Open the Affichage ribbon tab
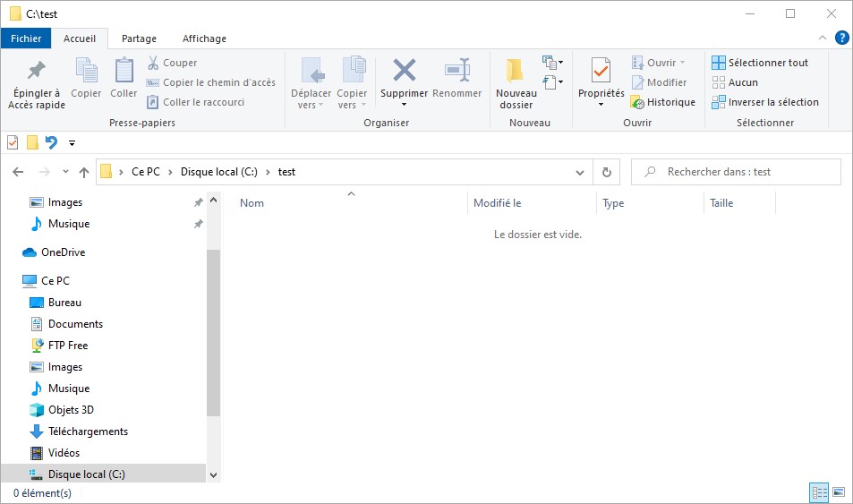This screenshot has width=853, height=504. 204,38
